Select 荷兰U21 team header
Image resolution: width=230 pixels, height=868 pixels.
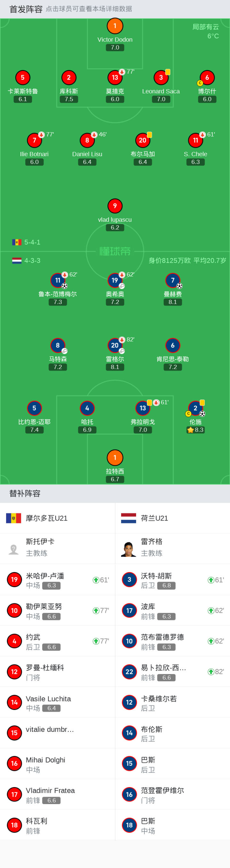pyautogui.click(x=172, y=518)
